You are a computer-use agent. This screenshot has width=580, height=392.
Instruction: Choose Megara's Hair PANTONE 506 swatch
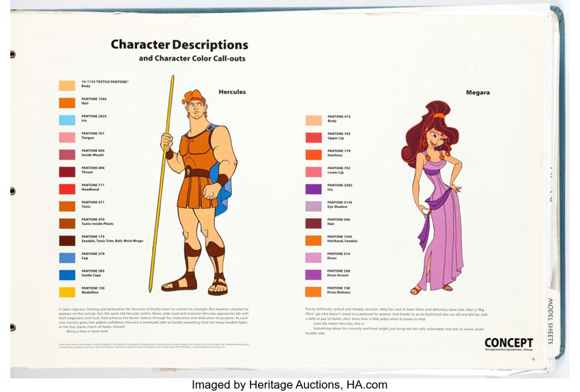pos(313,223)
